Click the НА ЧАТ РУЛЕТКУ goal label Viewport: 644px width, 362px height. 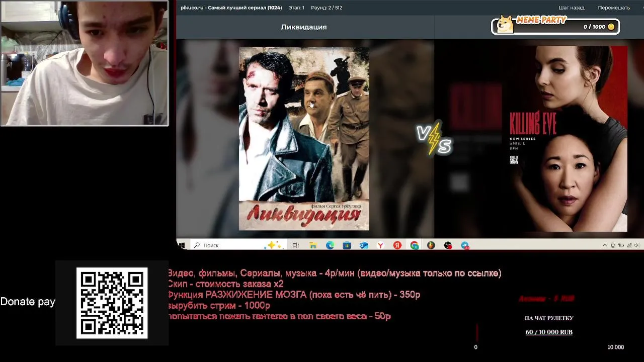tap(549, 318)
